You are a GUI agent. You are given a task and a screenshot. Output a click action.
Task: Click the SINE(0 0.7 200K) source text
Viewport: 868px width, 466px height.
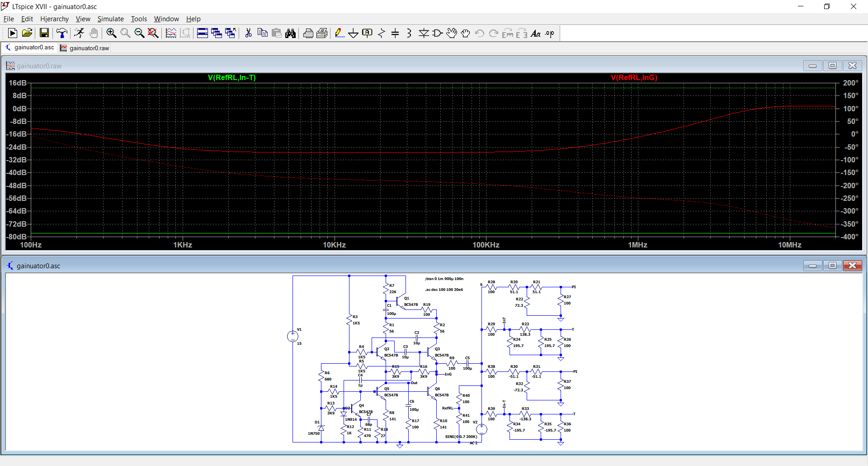[461, 437]
